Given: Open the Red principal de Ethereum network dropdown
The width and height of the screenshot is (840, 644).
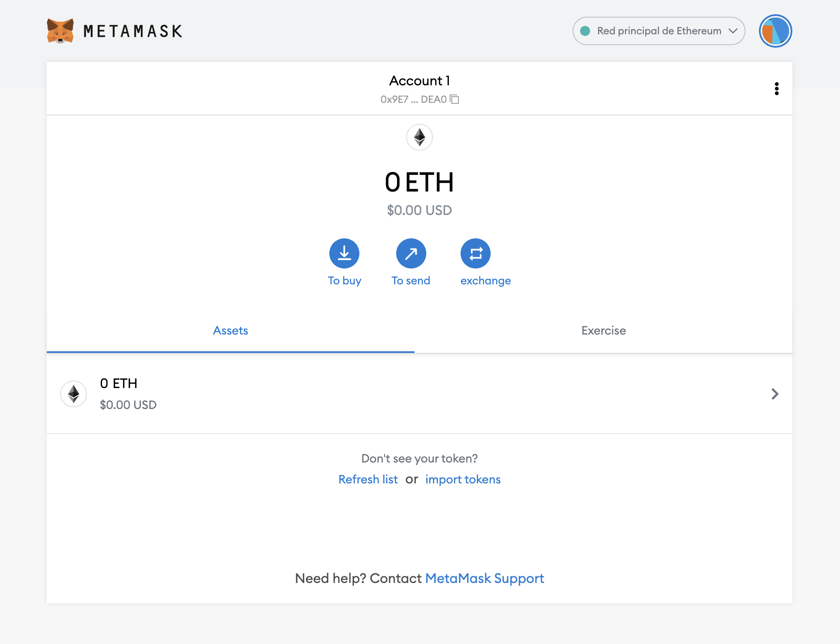Looking at the screenshot, I should coord(659,31).
